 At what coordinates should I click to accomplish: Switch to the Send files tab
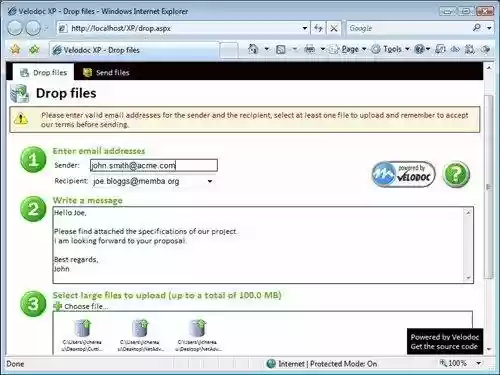pyautogui.click(x=106, y=72)
